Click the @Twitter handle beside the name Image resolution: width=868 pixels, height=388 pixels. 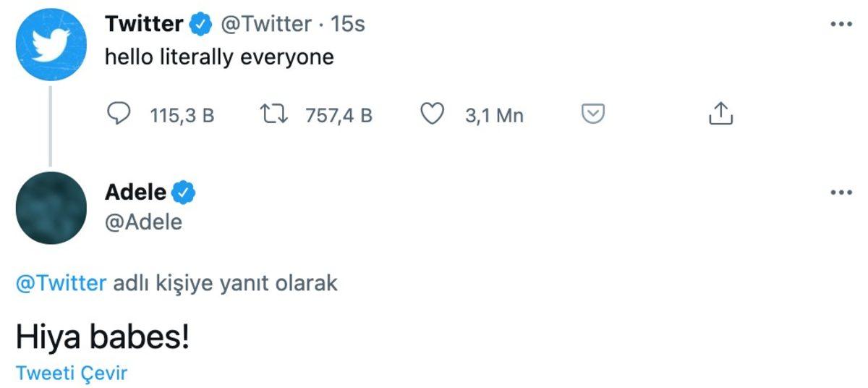265,25
